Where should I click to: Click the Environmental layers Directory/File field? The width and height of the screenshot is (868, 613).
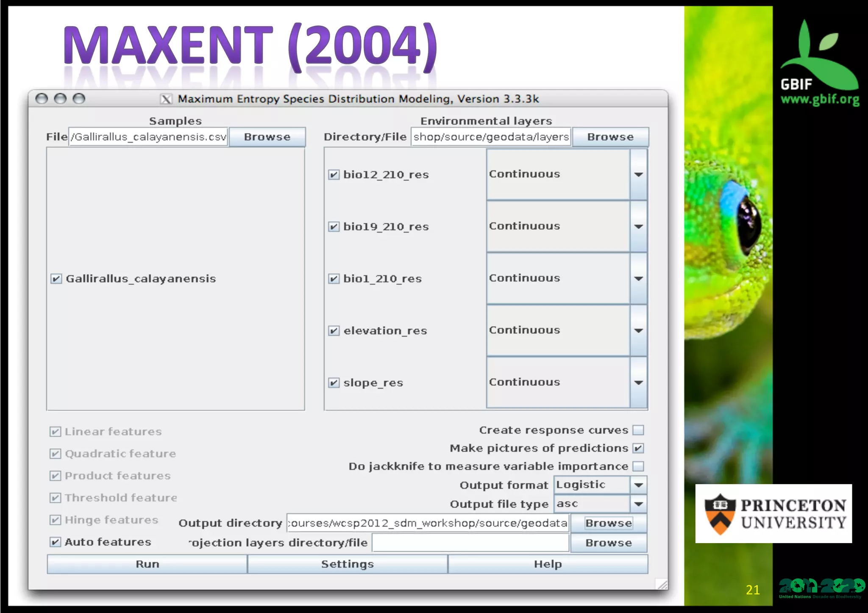click(x=491, y=137)
